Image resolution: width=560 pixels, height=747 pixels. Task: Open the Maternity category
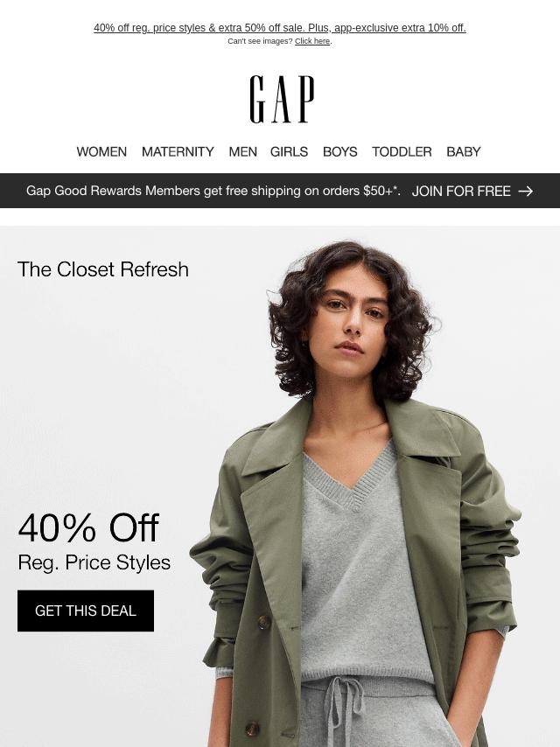click(x=178, y=151)
